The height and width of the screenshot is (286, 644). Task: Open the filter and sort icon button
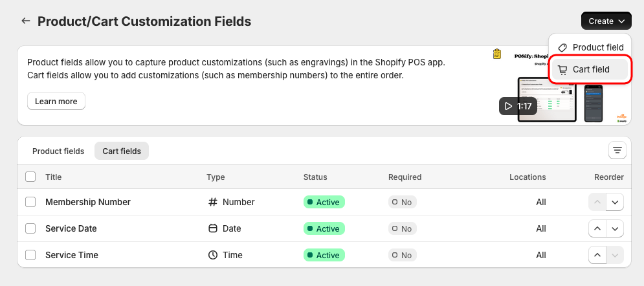point(617,151)
